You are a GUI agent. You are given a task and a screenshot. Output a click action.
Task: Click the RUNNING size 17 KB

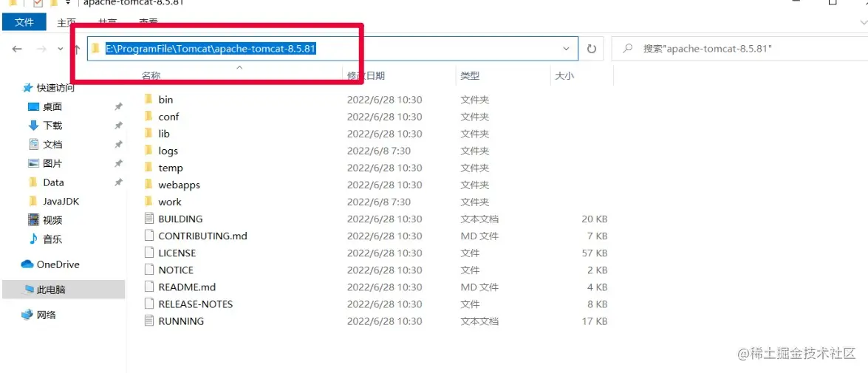[594, 321]
